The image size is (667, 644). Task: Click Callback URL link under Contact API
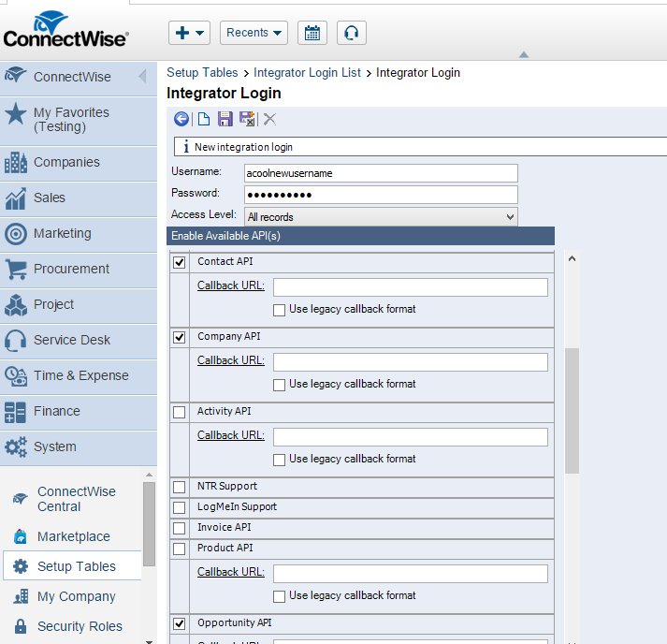(231, 285)
